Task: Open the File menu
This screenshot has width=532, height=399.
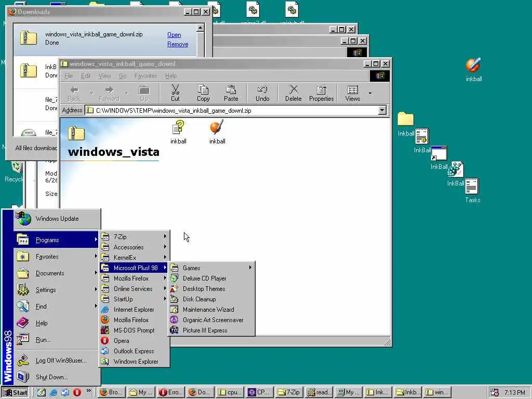Action: (x=69, y=76)
